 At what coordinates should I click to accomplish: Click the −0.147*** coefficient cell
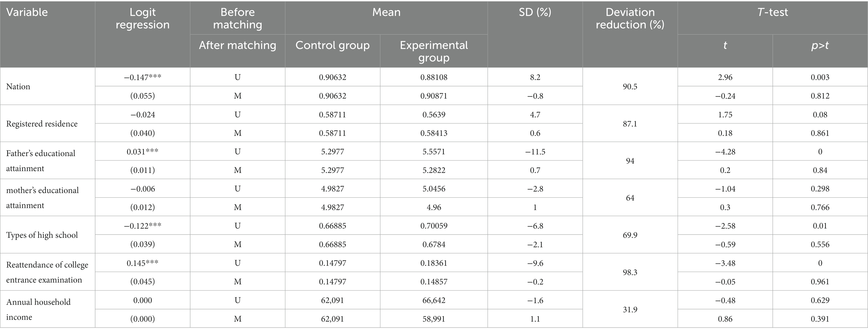coord(142,77)
